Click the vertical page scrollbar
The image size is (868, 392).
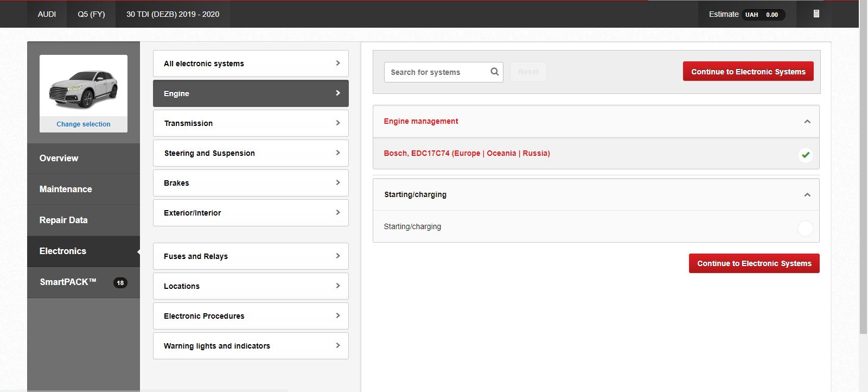tap(863, 163)
